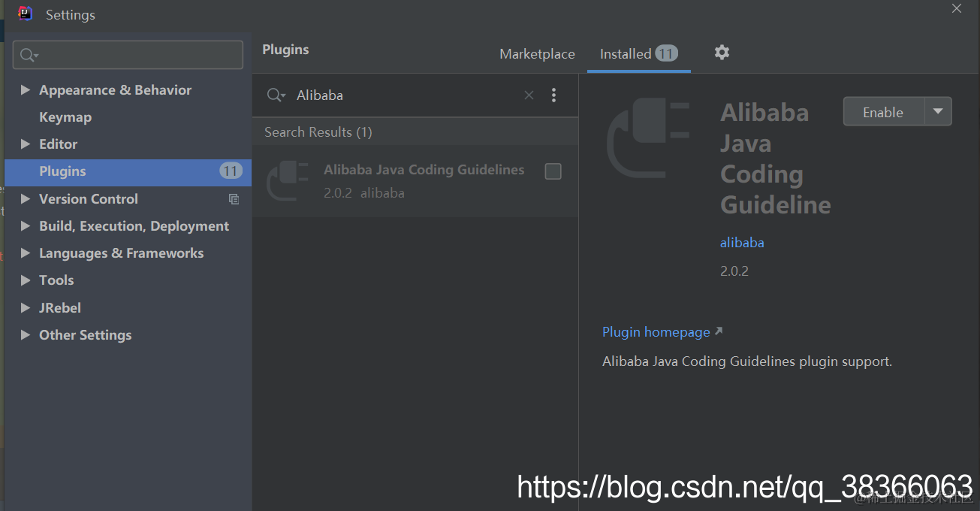
Task: Open the plugins gear settings icon
Action: tap(722, 53)
